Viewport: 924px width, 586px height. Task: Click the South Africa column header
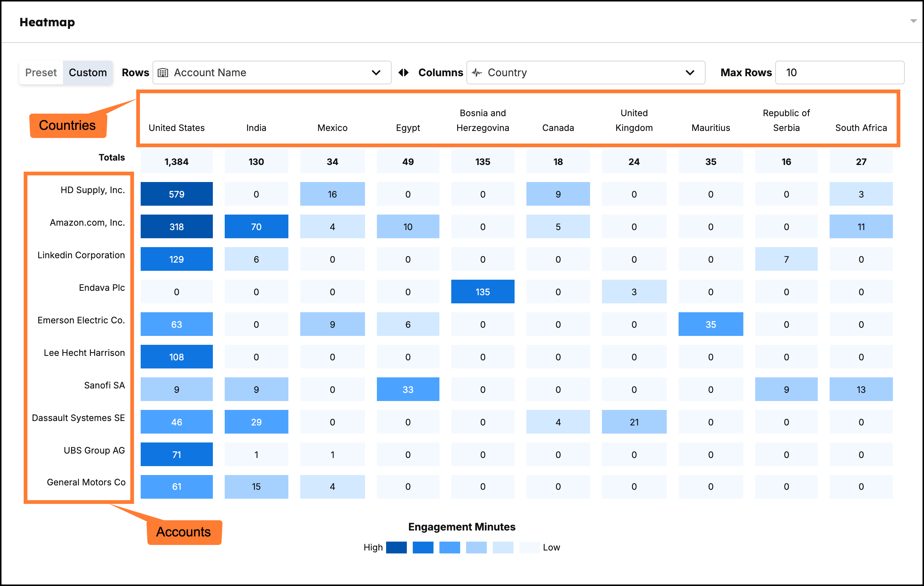pos(861,128)
